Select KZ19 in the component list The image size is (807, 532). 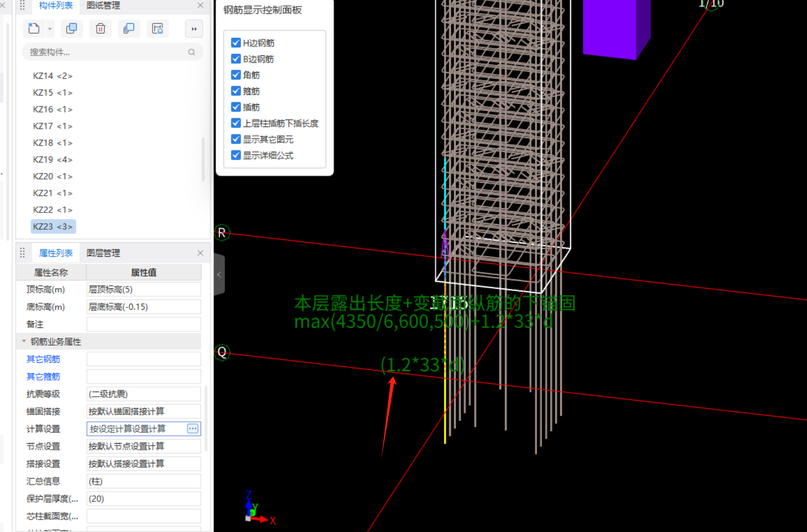pos(53,160)
